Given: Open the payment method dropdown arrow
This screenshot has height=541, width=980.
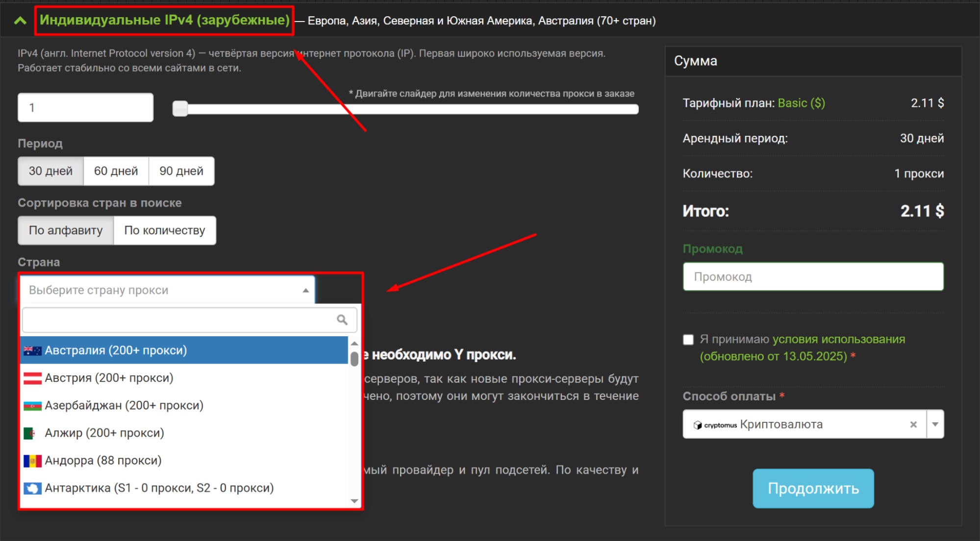Looking at the screenshot, I should point(935,424).
